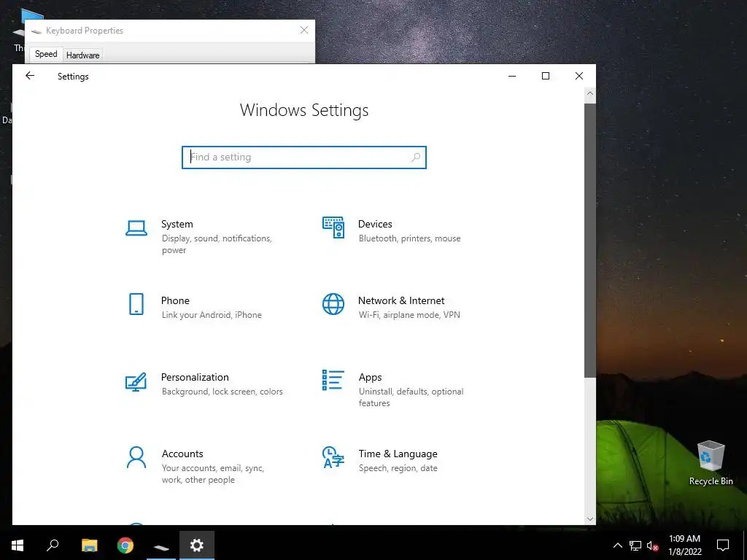Screen dimensions: 747x560
Task: Open the Time & Language icon
Action: pyautogui.click(x=333, y=457)
